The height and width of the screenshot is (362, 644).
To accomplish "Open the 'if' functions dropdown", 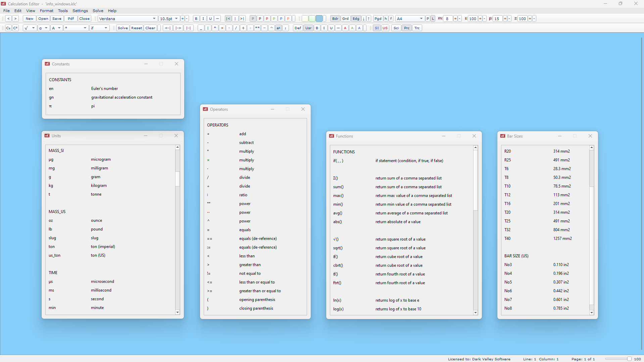I will click(99, 28).
